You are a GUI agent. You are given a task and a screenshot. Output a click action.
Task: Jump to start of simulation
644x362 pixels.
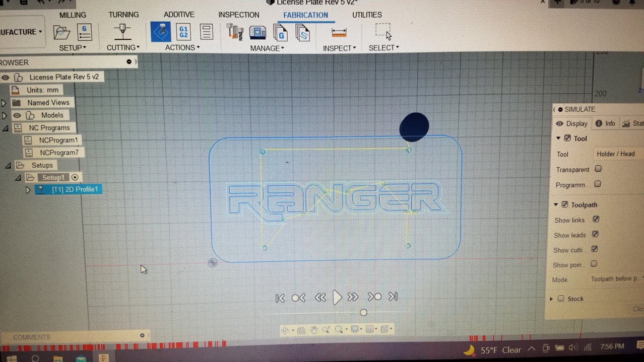click(280, 298)
